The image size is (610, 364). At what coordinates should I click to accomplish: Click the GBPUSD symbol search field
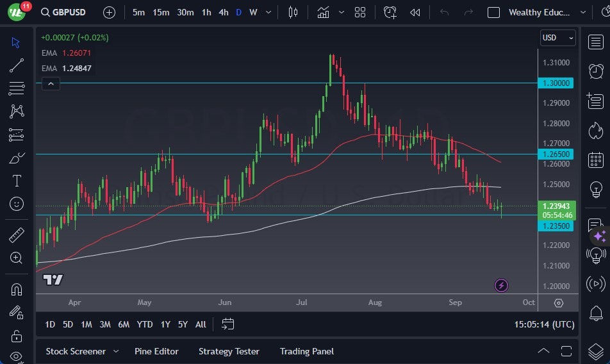coord(63,12)
